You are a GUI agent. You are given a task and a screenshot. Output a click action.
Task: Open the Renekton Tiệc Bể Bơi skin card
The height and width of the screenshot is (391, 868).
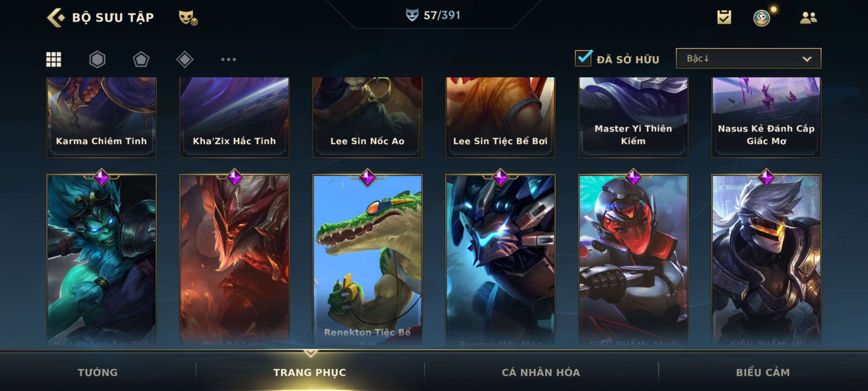[x=367, y=259]
